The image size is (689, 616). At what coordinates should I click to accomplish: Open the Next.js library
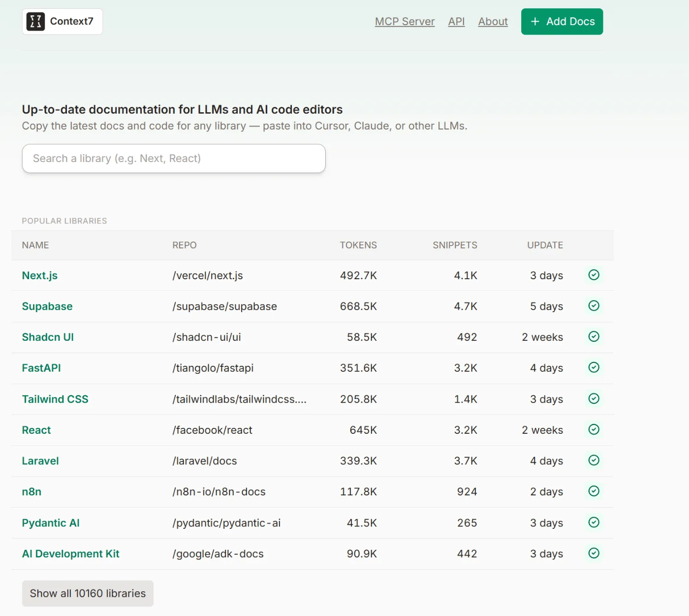pyautogui.click(x=40, y=276)
